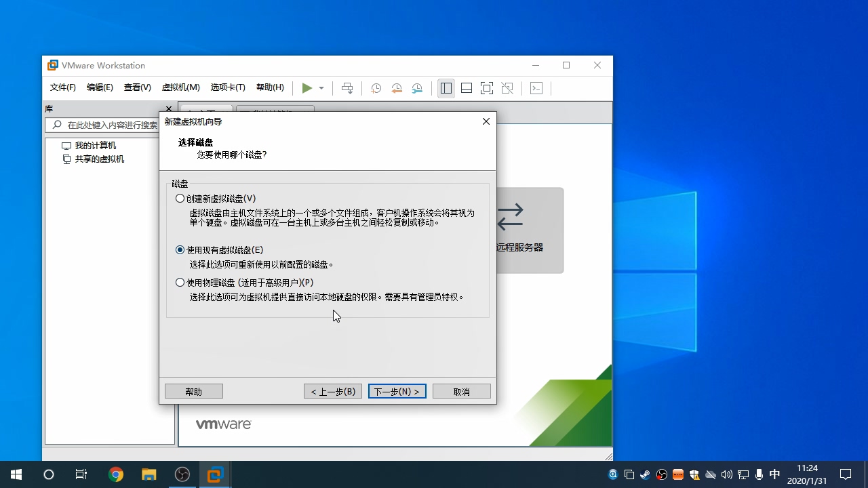Image resolution: width=868 pixels, height=488 pixels.
Task: Select 使用物理磁盘 radio option
Action: point(244,283)
